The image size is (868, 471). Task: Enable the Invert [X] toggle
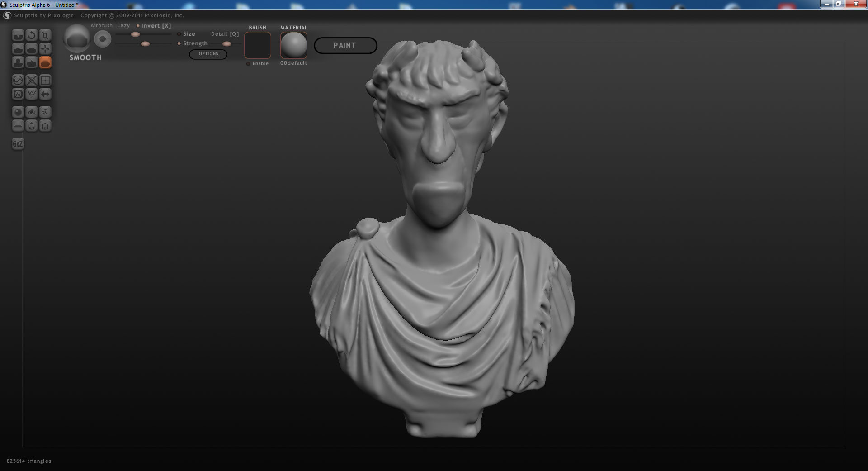(x=139, y=26)
